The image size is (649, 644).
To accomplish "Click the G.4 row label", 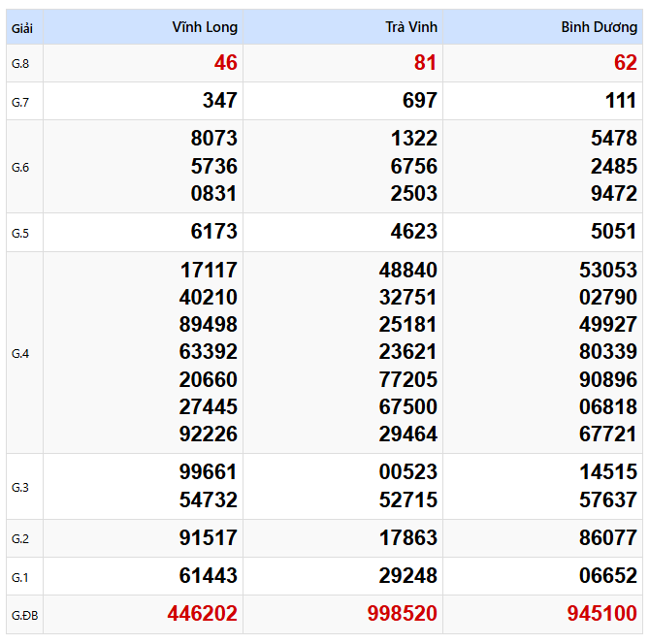I will coord(19,353).
